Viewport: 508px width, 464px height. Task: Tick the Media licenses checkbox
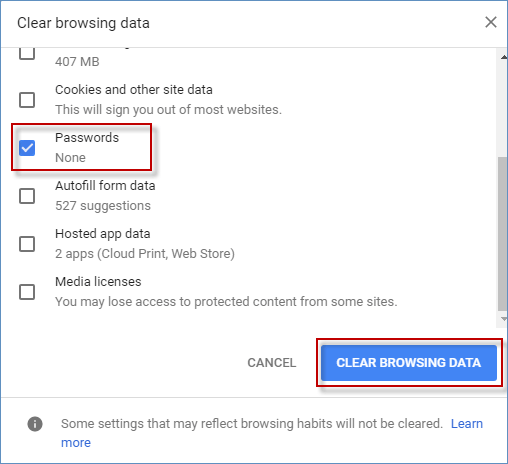pyautogui.click(x=27, y=292)
